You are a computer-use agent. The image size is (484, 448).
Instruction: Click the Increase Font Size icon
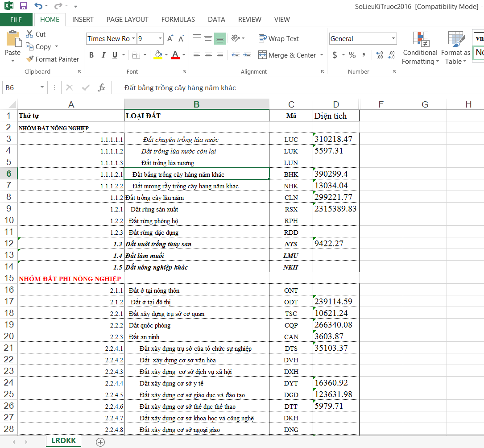tap(170, 39)
